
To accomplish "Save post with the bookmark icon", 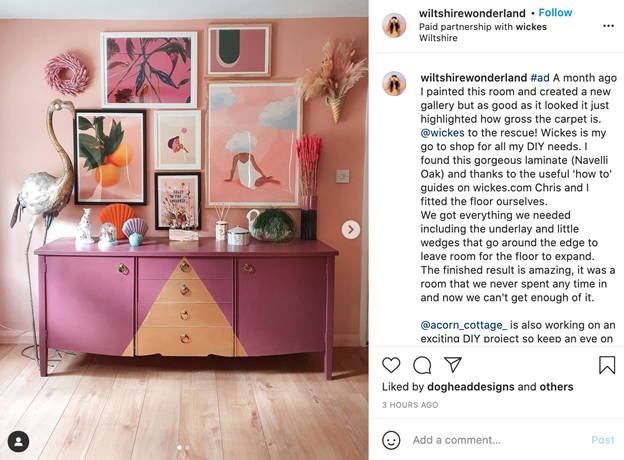I will point(607,364).
